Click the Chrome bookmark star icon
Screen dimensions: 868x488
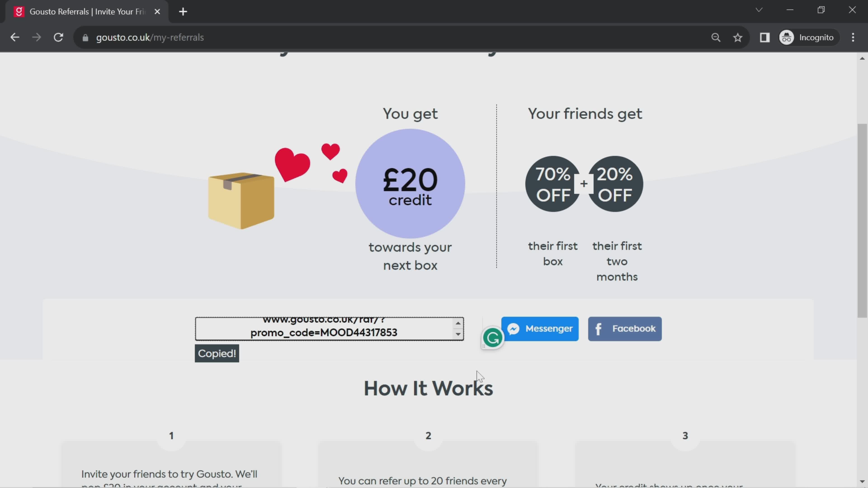738,38
